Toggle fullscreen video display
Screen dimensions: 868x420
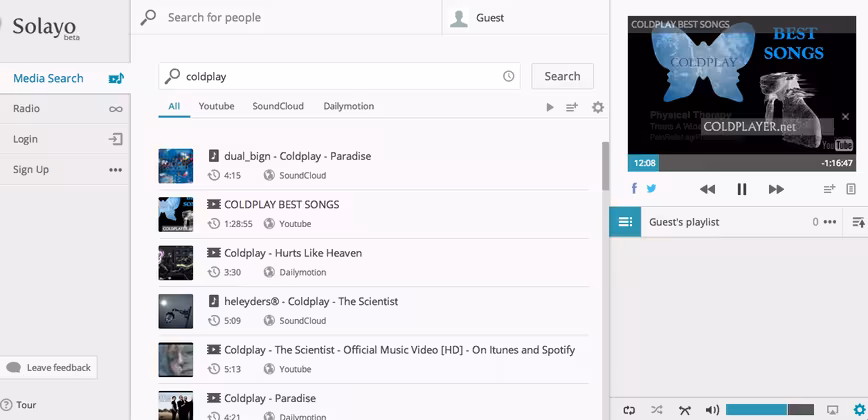pyautogui.click(x=832, y=410)
